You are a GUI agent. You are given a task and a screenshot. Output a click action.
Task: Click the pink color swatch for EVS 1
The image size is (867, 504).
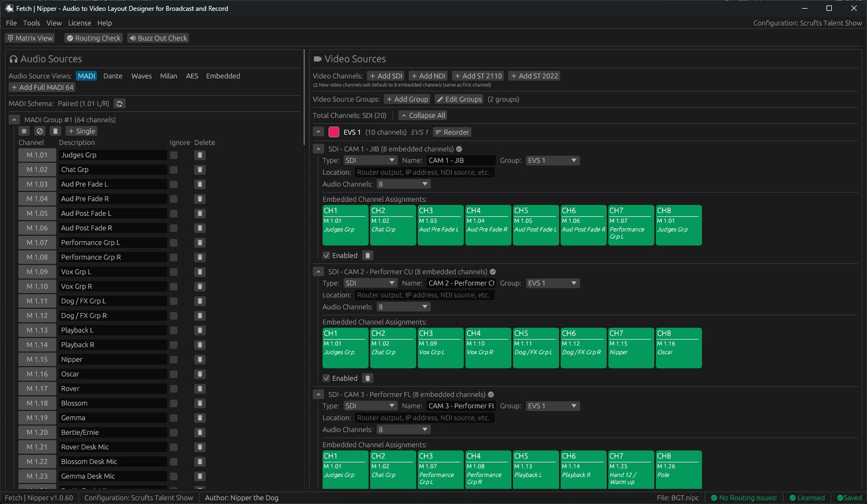coord(333,131)
